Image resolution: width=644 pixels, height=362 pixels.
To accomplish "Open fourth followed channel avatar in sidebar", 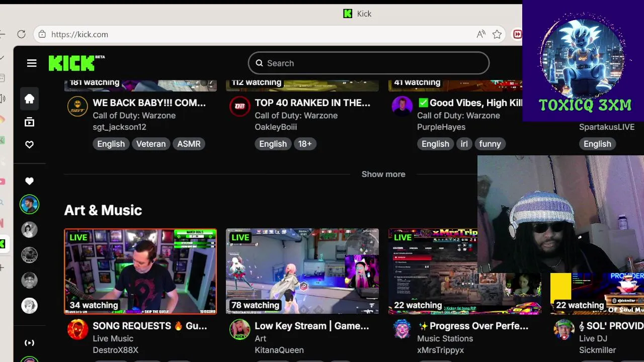I will point(29,280).
